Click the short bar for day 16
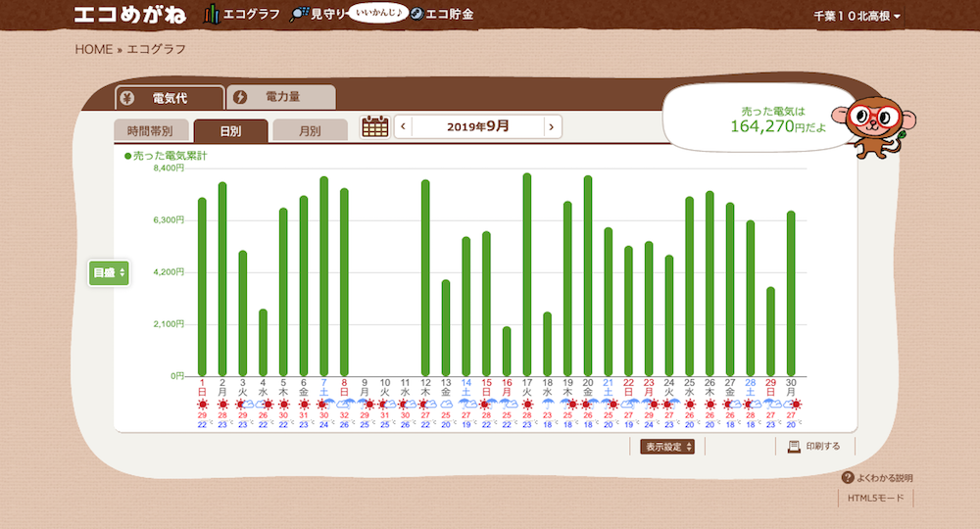 507,352
